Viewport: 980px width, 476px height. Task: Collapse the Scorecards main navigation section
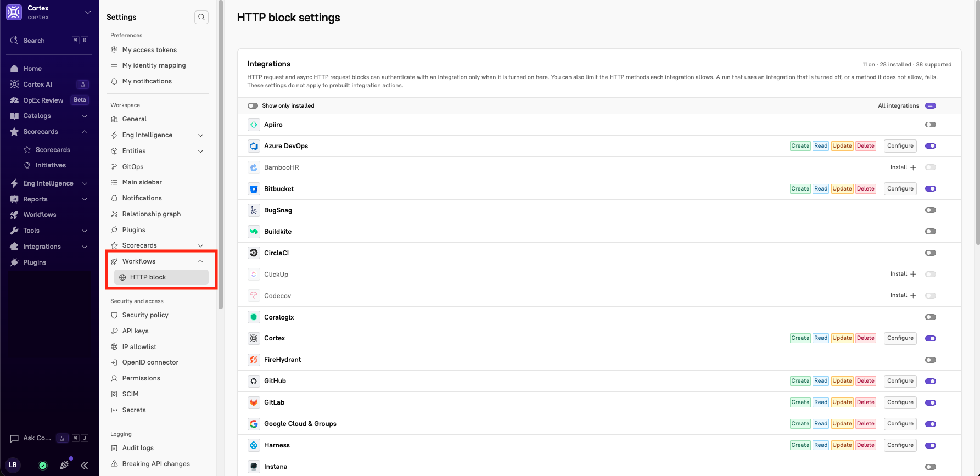(x=85, y=132)
